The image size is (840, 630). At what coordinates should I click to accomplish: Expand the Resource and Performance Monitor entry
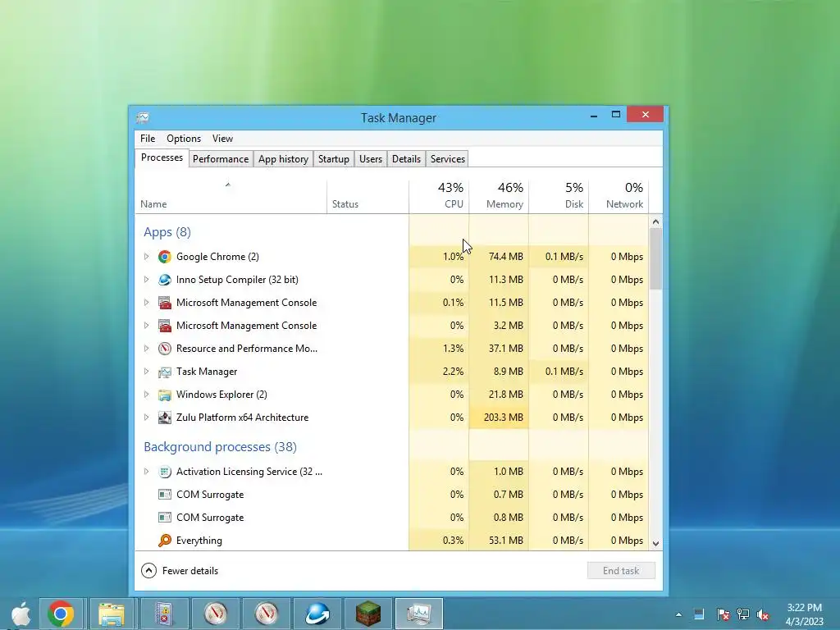tap(146, 349)
